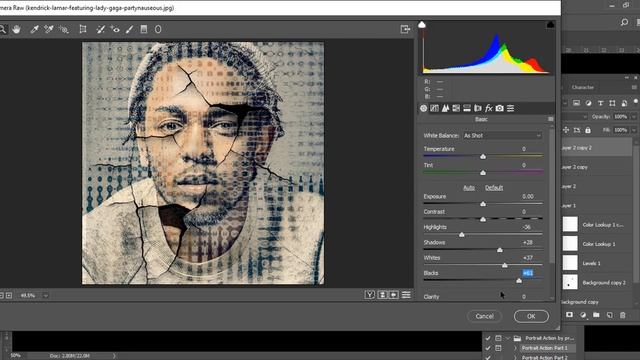This screenshot has width=640, height=360.
Task: Open the Basic panel tab icon
Action: point(424,108)
